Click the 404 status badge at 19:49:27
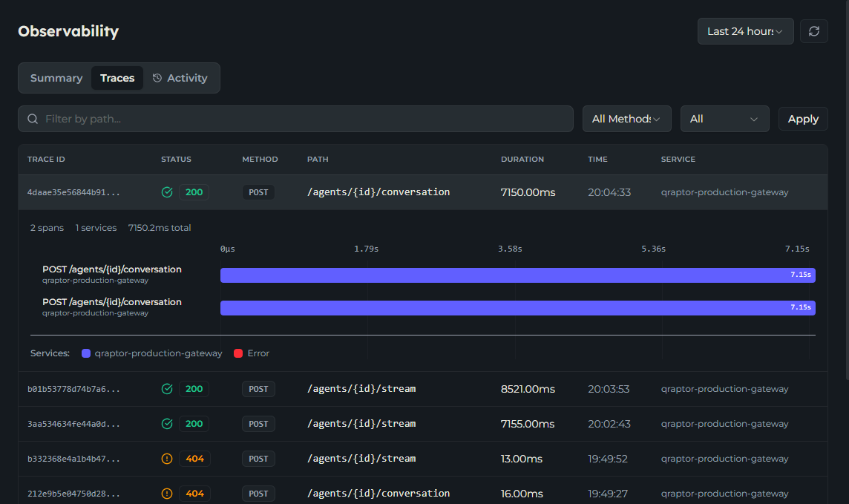Screen dimensions: 849x504 click(x=194, y=494)
